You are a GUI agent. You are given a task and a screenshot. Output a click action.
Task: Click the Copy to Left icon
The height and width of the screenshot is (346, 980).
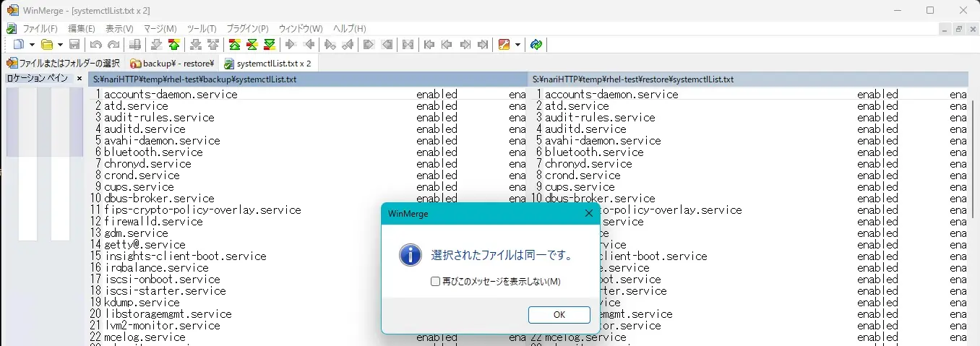tap(309, 45)
